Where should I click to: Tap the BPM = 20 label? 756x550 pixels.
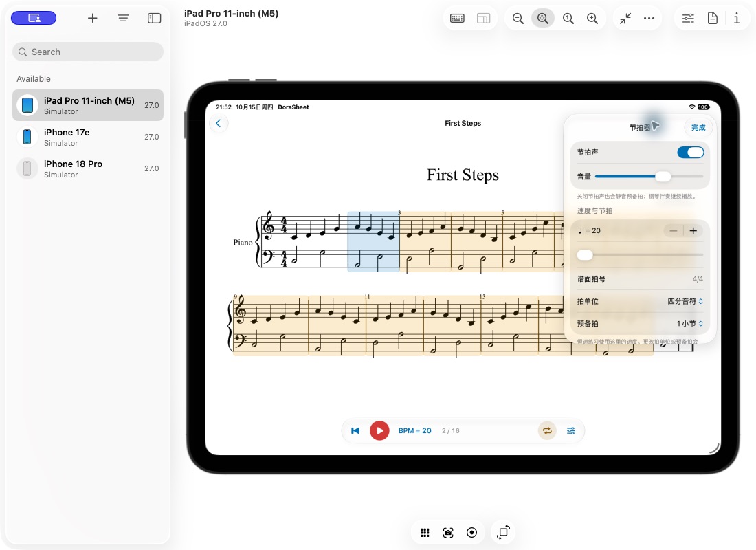coord(414,431)
